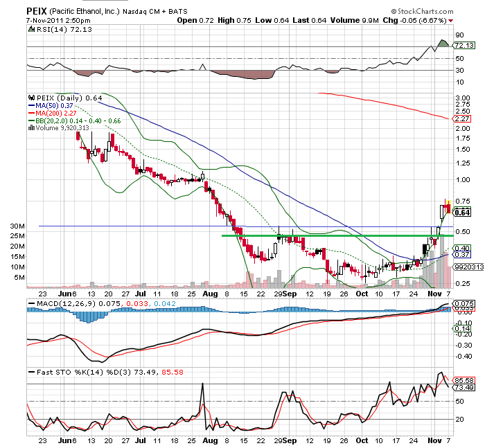Click the High 0.75 value
503x448 pixels.
tap(234, 20)
